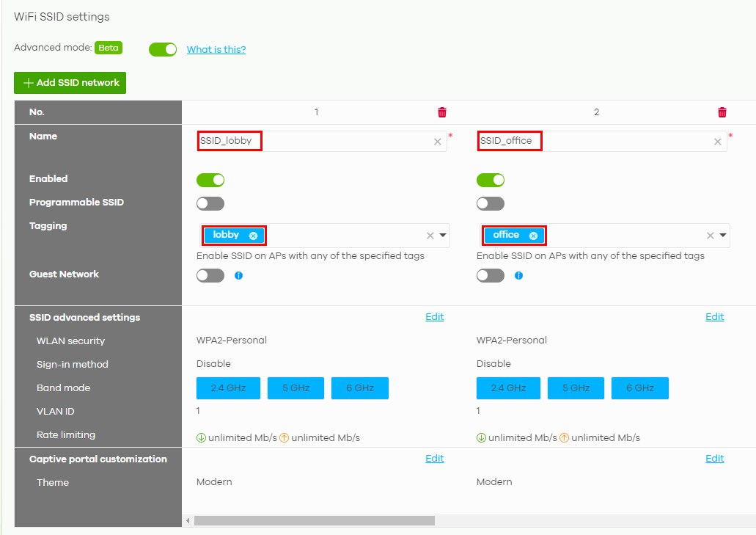756x535 pixels.
Task: Enable Guest Network for SSID_lobby
Action: pos(210,276)
